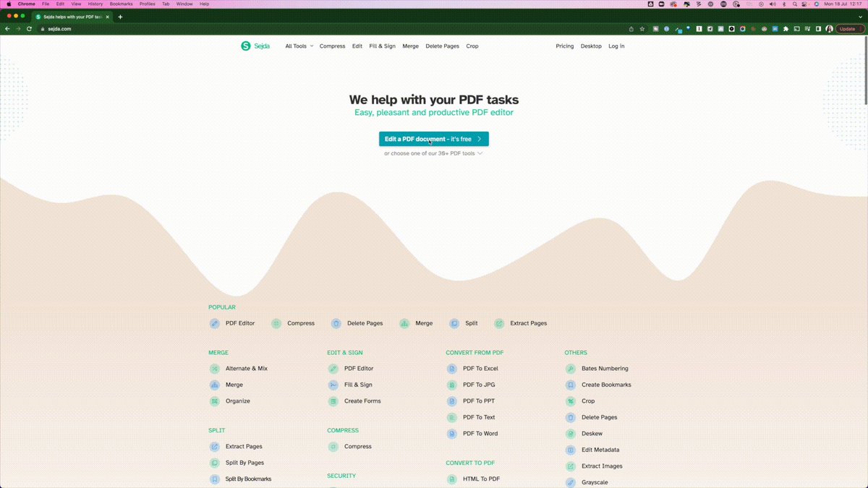This screenshot has width=868, height=488.
Task: Click the Delete Pages icon under Popular
Action: (336, 323)
